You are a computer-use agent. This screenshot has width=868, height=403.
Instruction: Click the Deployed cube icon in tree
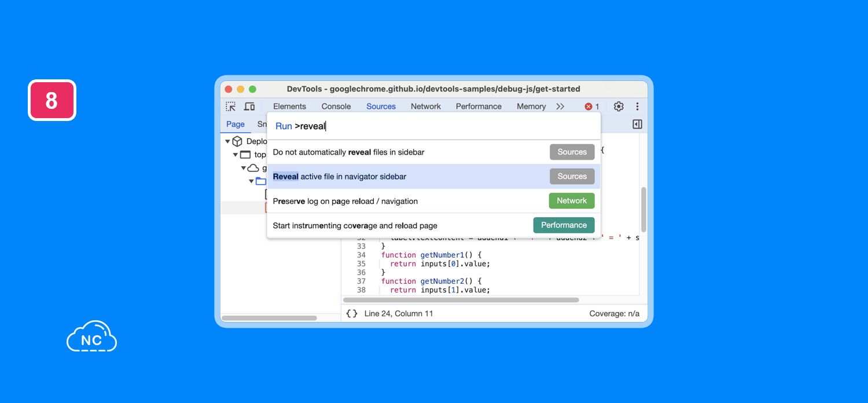click(237, 141)
